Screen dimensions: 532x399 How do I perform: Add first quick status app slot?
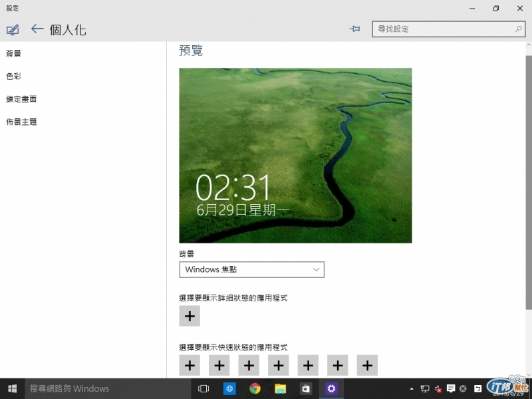click(x=190, y=365)
